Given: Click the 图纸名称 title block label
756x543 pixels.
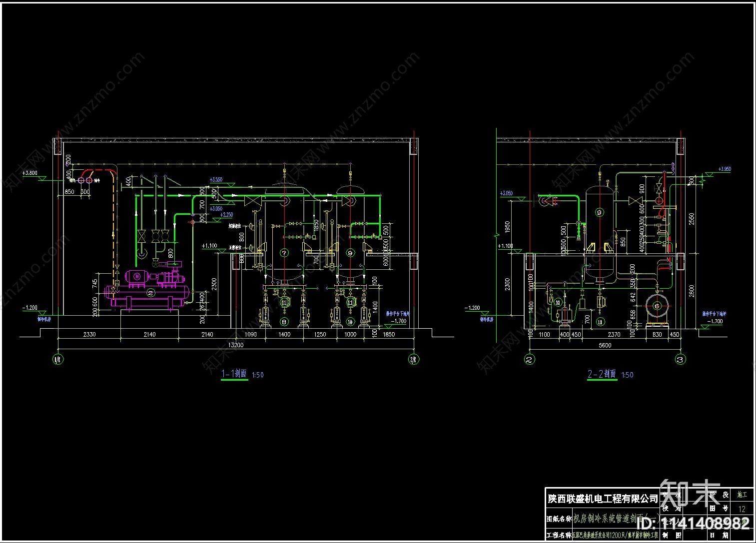Looking at the screenshot, I should [x=558, y=519].
